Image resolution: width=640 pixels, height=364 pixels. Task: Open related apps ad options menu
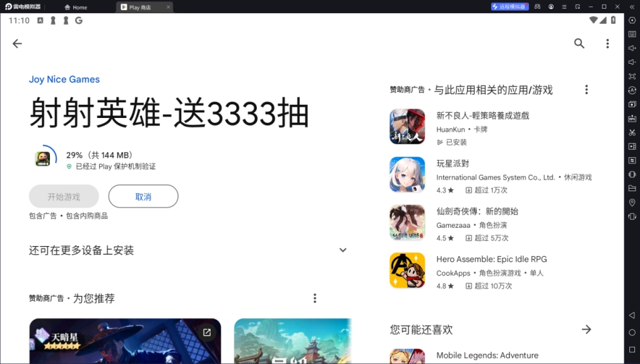click(x=586, y=90)
